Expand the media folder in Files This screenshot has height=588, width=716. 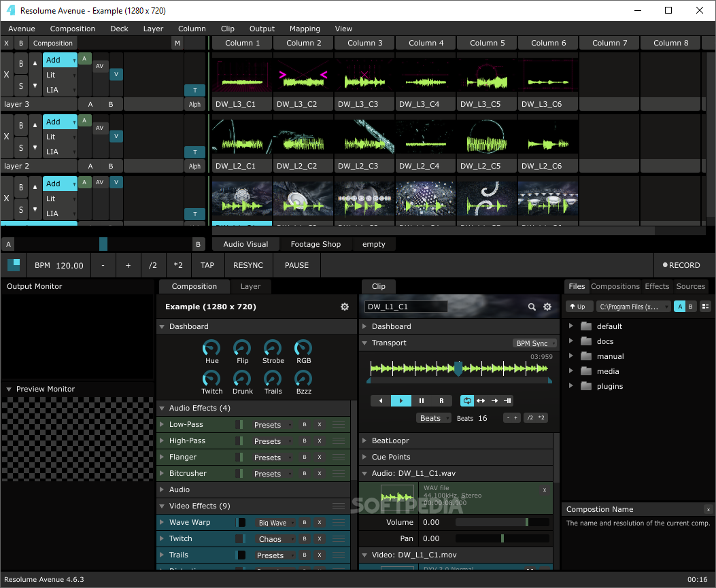click(x=570, y=371)
